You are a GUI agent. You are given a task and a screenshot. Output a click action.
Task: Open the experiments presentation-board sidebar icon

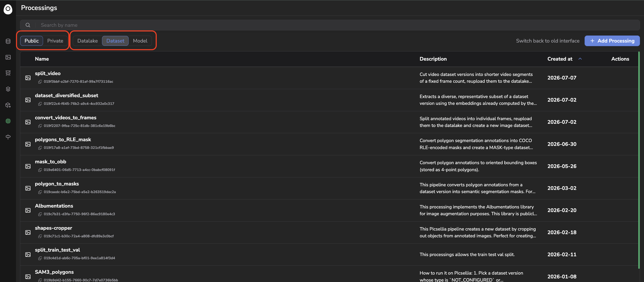tap(8, 73)
